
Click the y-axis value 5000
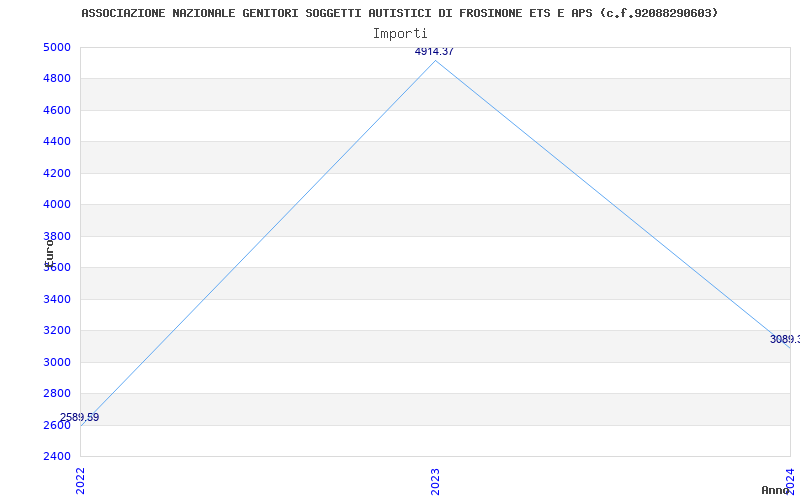[x=56, y=47]
